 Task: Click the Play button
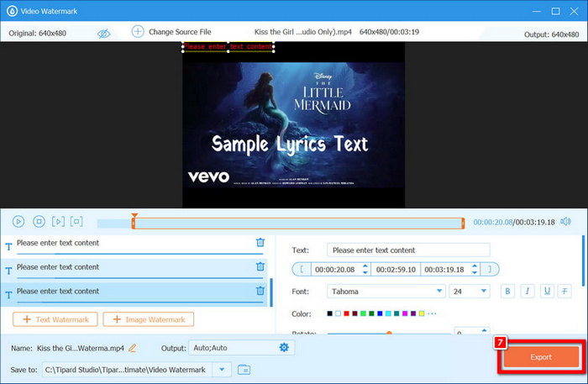tap(18, 222)
